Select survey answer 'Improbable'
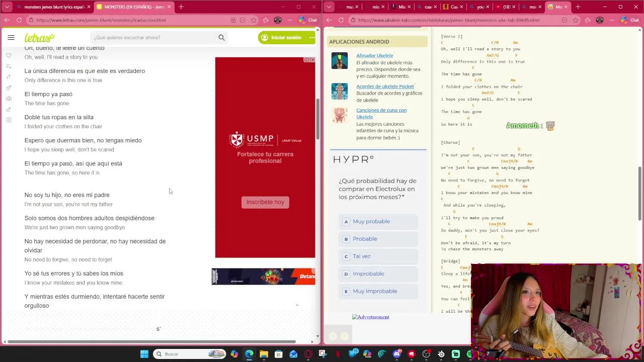 pos(378,274)
